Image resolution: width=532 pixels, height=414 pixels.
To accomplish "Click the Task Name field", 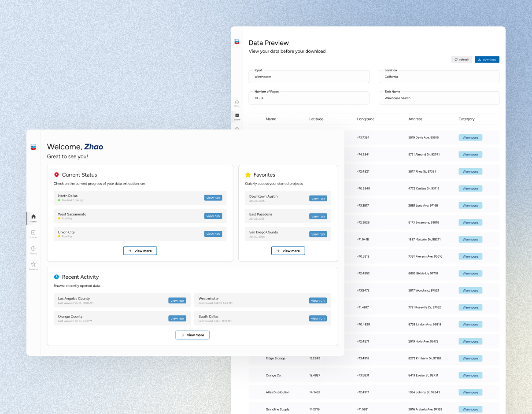I will tap(439, 98).
